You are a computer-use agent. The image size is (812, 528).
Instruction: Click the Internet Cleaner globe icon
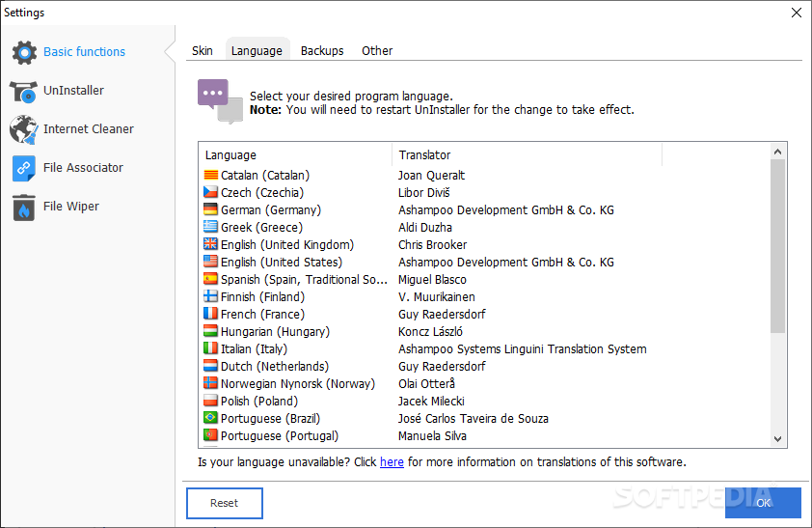[x=23, y=129]
